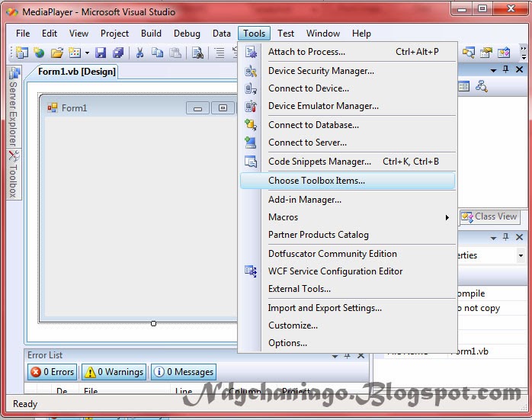Toggle auto-hide pin on Solution Explorer

tap(506, 69)
